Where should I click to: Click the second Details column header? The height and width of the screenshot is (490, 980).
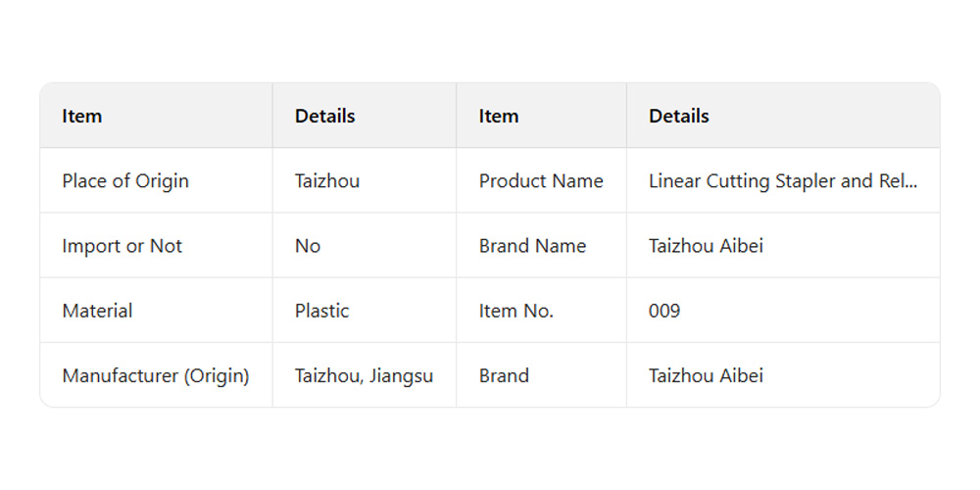[x=678, y=116]
